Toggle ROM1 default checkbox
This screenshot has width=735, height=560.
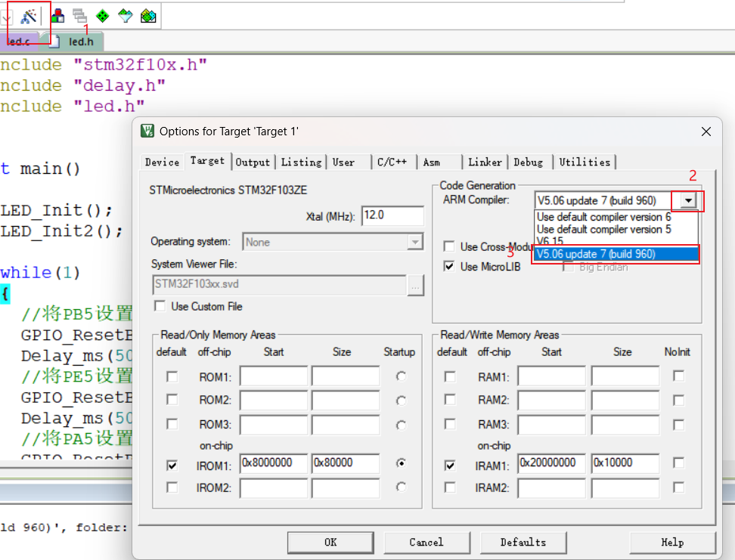(172, 377)
